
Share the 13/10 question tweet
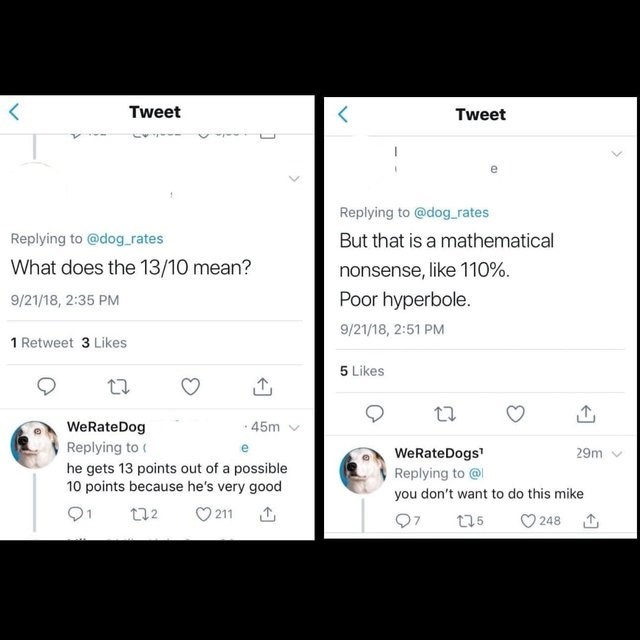click(262, 386)
